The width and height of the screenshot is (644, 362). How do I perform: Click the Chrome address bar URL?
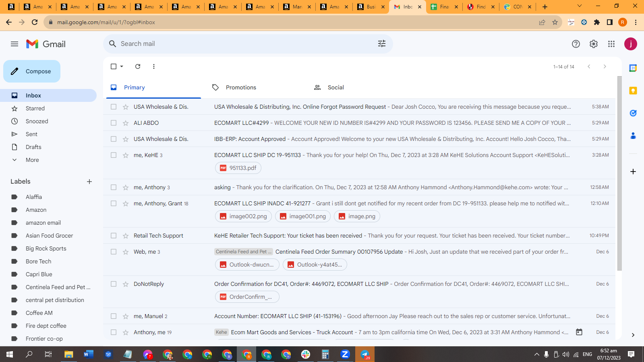point(106,22)
